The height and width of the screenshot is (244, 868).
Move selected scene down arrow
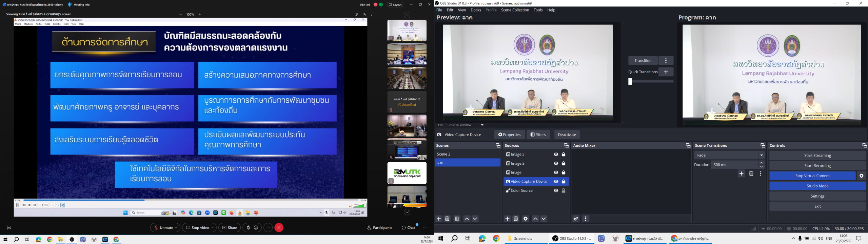click(475, 219)
